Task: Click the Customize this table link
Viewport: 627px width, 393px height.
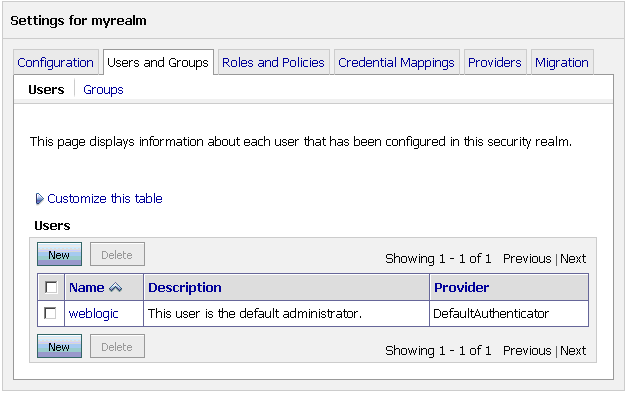Action: pos(105,198)
